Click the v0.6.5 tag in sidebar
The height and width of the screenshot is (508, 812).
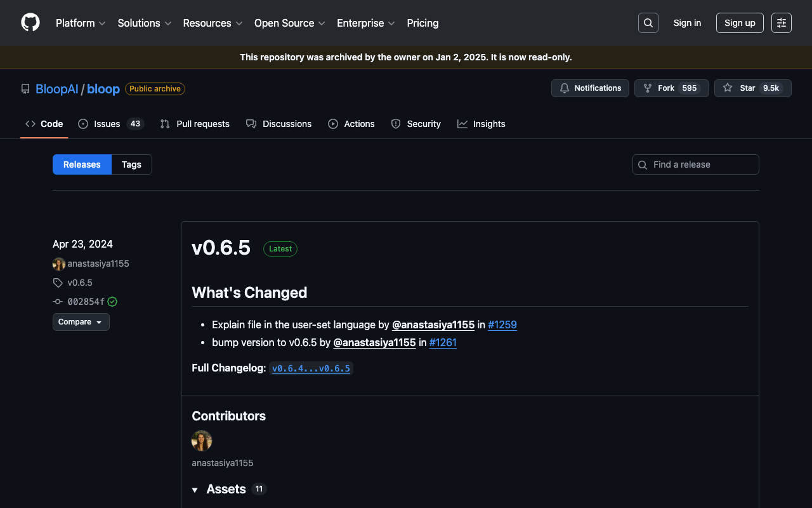tap(80, 283)
